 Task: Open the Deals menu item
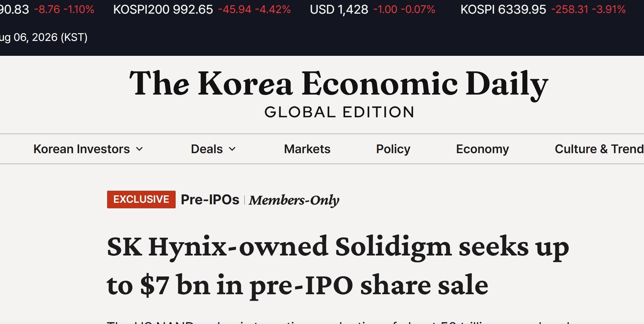coord(207,149)
